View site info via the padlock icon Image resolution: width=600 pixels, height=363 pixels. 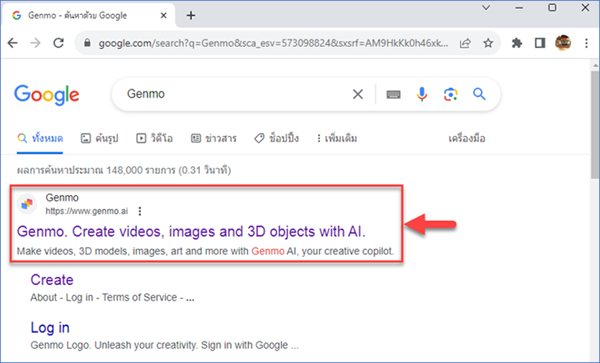(x=88, y=43)
